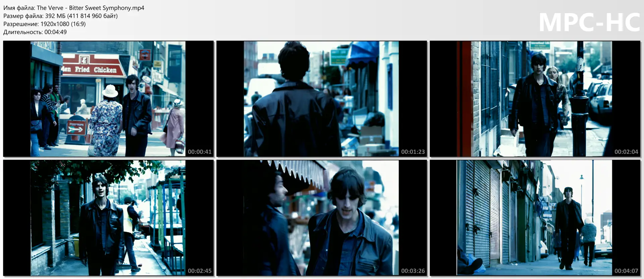
Task: Click the thumbnail frame at 00:02:04
Action: point(535,99)
